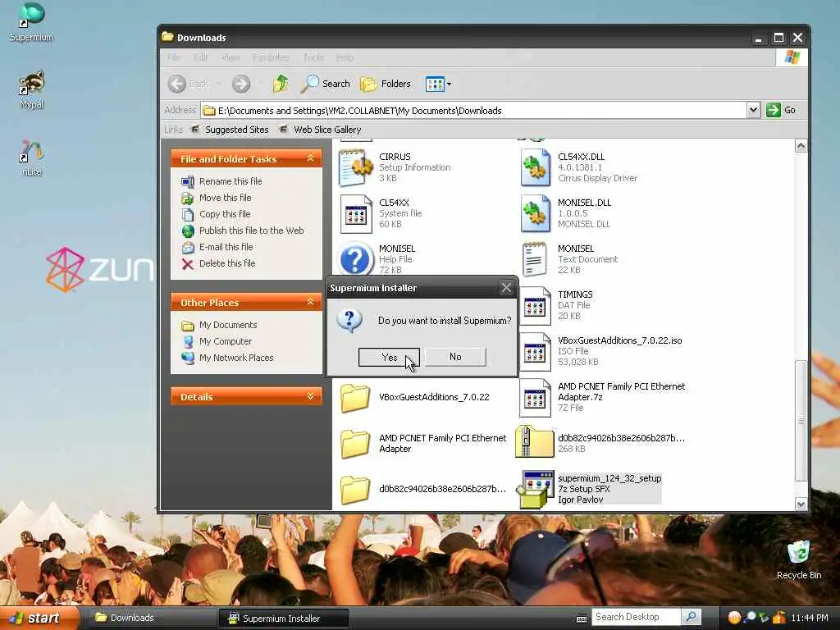Click the address path field

point(474,111)
